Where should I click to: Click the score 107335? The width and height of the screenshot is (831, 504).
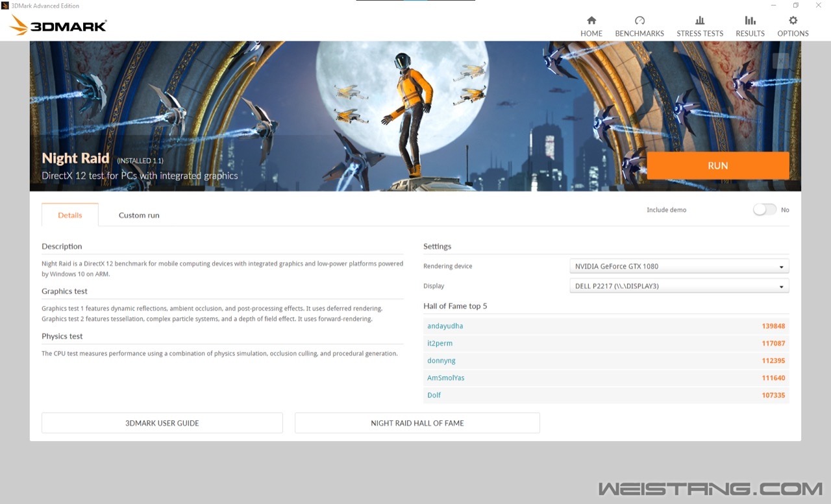(773, 395)
